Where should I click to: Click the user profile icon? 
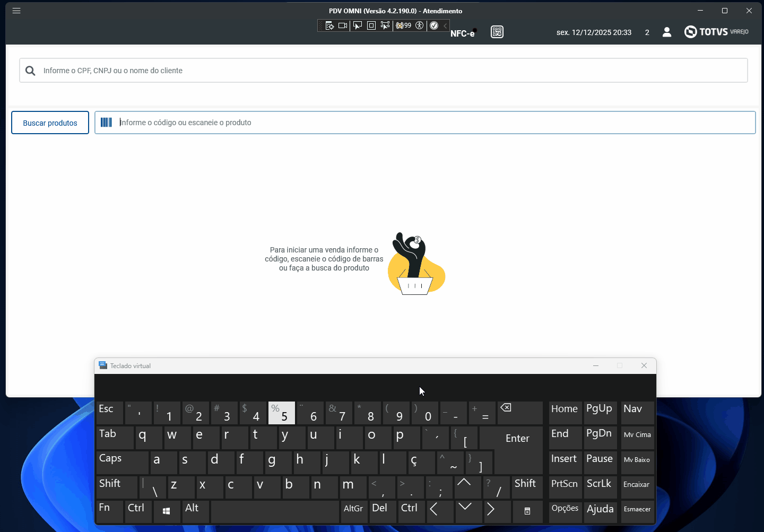[x=667, y=32]
